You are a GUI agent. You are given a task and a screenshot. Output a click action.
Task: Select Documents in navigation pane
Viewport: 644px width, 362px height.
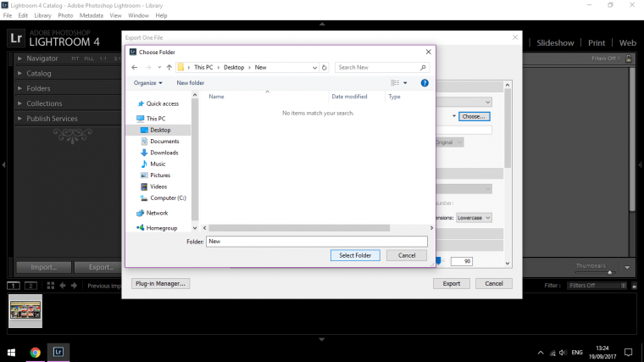[160, 142]
